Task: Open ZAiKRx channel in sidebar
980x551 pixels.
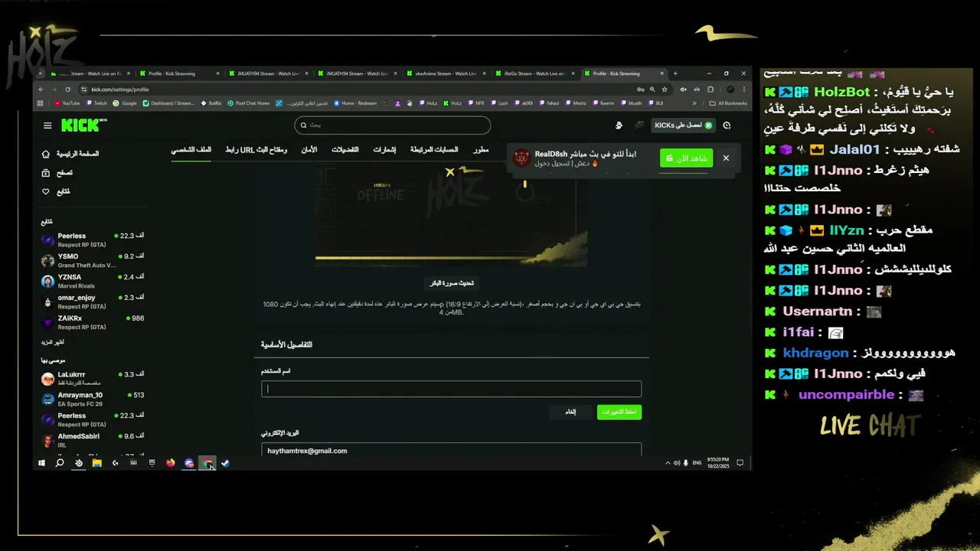Action: (92, 322)
